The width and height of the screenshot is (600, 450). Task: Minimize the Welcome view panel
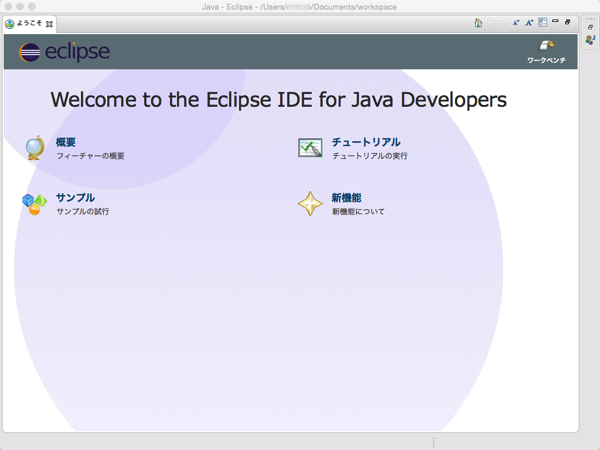(x=556, y=21)
